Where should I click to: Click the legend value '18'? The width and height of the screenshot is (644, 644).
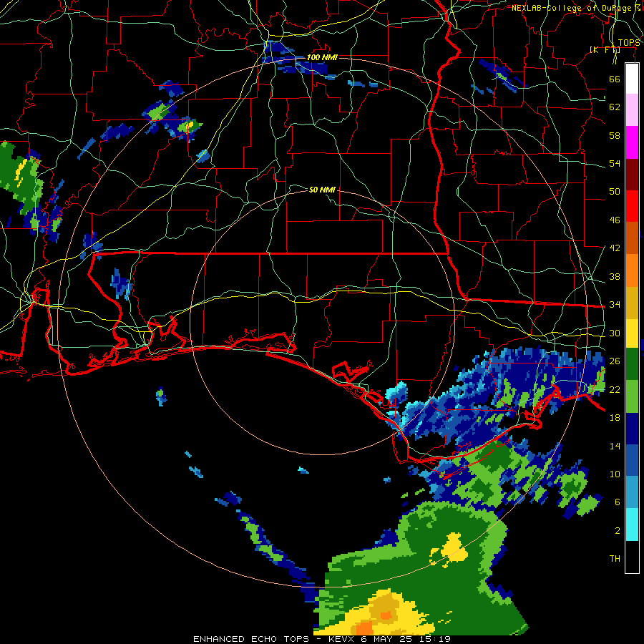615,418
